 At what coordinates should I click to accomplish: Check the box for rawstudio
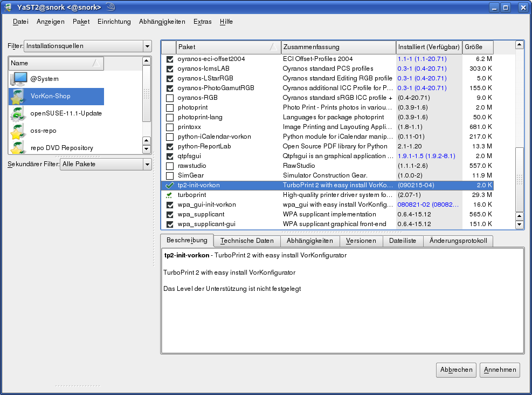tap(170, 166)
